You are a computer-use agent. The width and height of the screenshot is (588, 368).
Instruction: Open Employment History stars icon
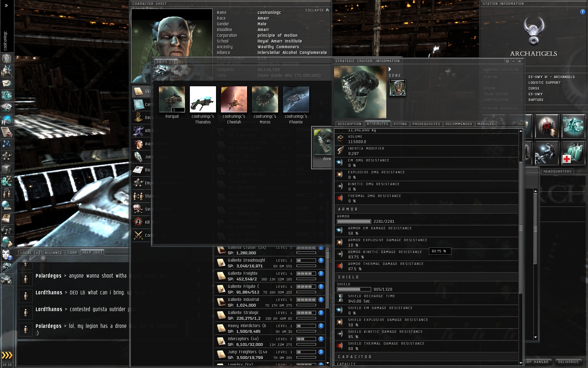point(138,183)
